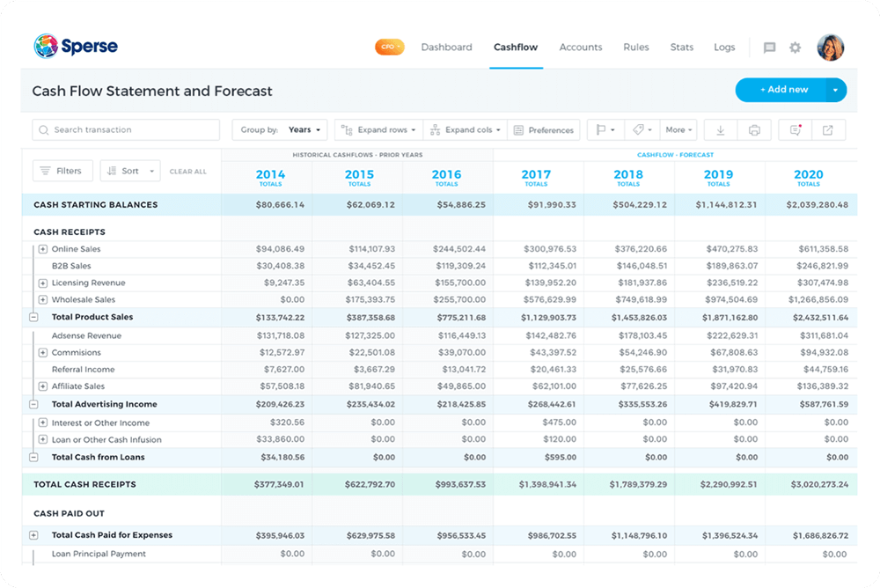880x588 pixels.
Task: Collapse the Total Advertising Income group
Action: pyautogui.click(x=33, y=405)
